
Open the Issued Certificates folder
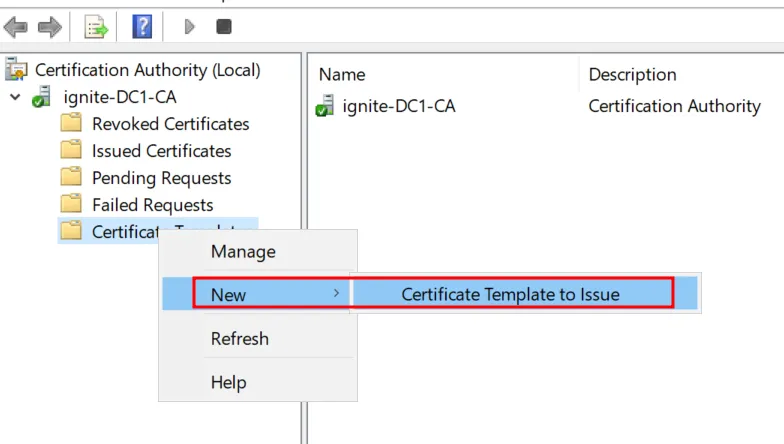[x=161, y=151]
